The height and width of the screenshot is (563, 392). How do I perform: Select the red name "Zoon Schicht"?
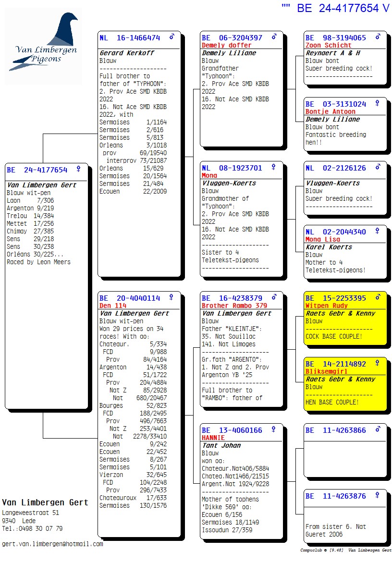[x=328, y=45]
